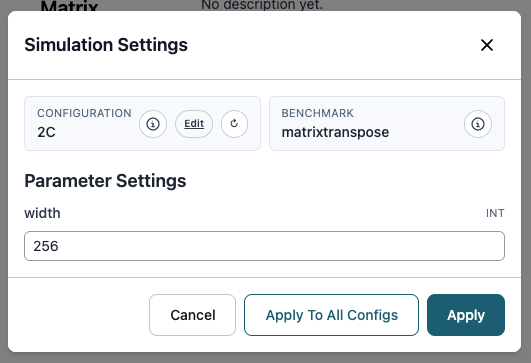Reset the configuration with the refresh icon
The image size is (531, 363).
(x=234, y=124)
